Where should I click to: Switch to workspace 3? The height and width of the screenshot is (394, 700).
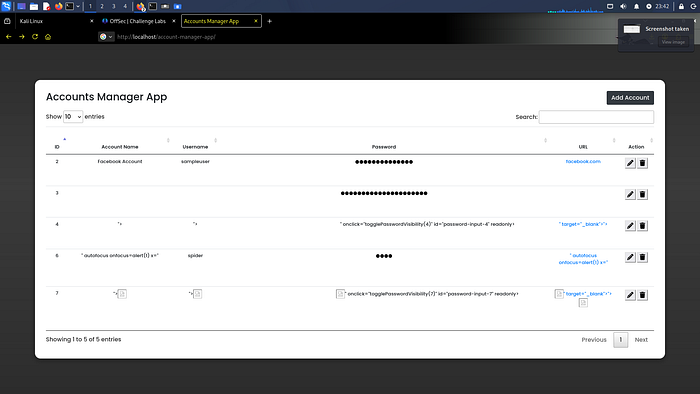tap(113, 6)
